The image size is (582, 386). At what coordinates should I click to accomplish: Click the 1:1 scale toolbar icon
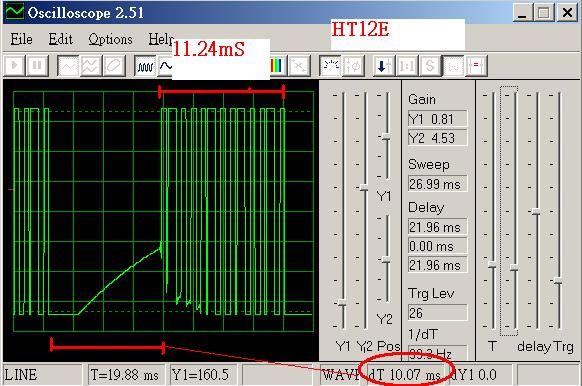(x=407, y=66)
